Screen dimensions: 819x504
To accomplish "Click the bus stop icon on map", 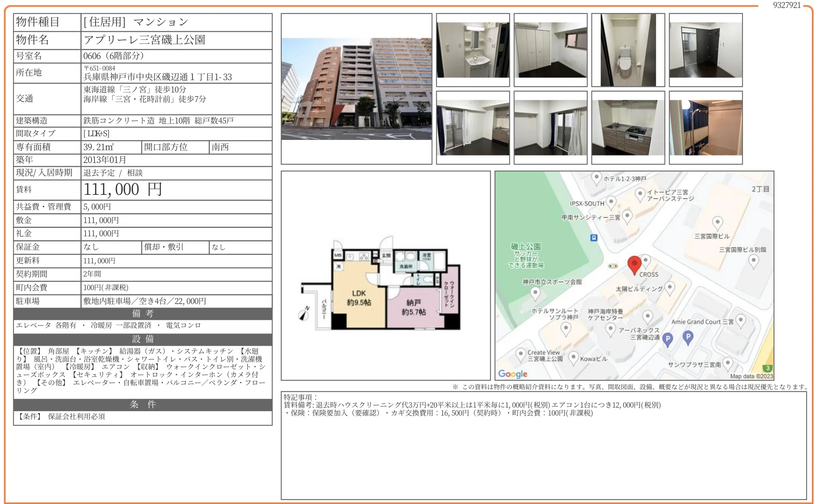I will coord(594,238).
